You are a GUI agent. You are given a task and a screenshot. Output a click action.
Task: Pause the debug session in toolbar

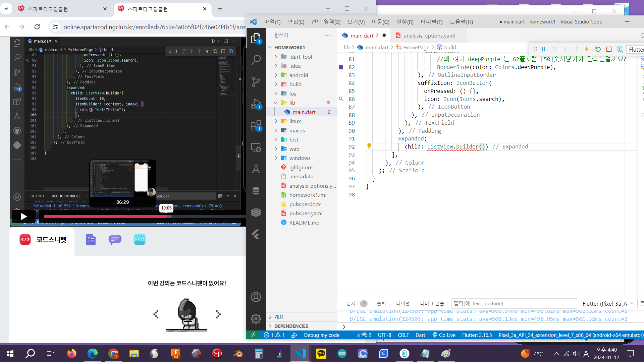click(x=544, y=49)
